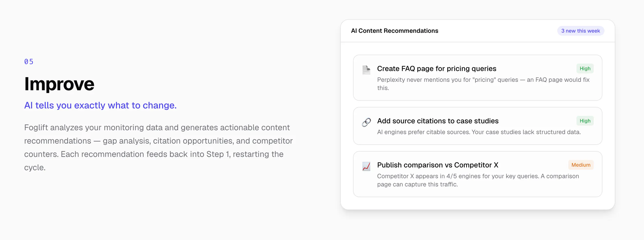Select the Perplexity pricing queries description text

coord(483,84)
